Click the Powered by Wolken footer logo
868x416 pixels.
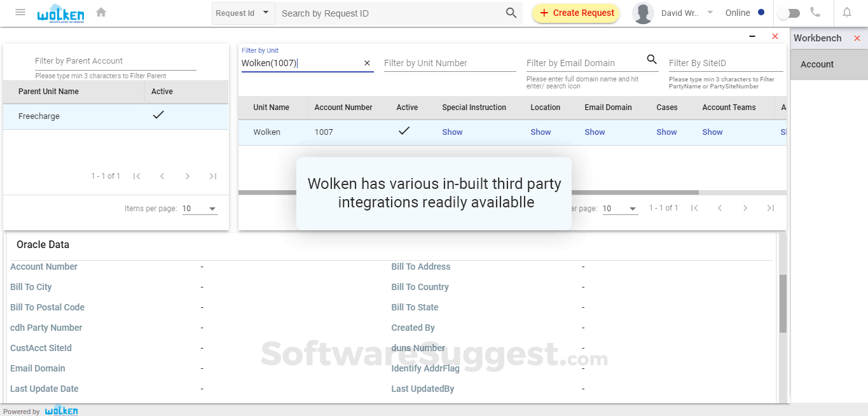coord(61,410)
